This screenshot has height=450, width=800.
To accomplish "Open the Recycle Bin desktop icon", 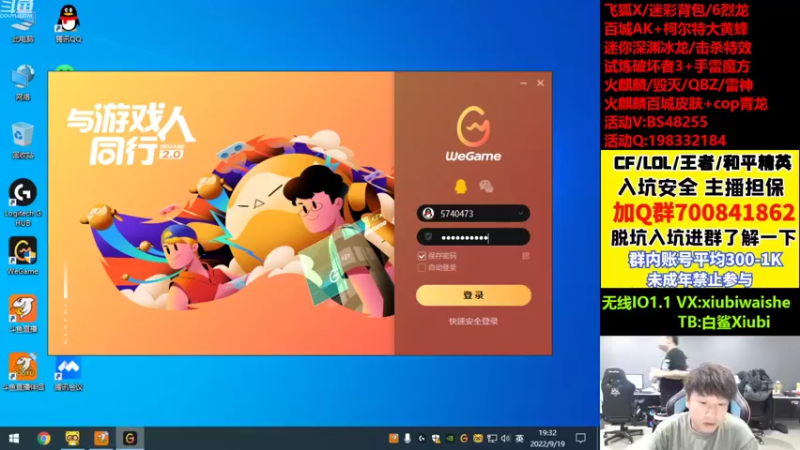I will point(22,140).
